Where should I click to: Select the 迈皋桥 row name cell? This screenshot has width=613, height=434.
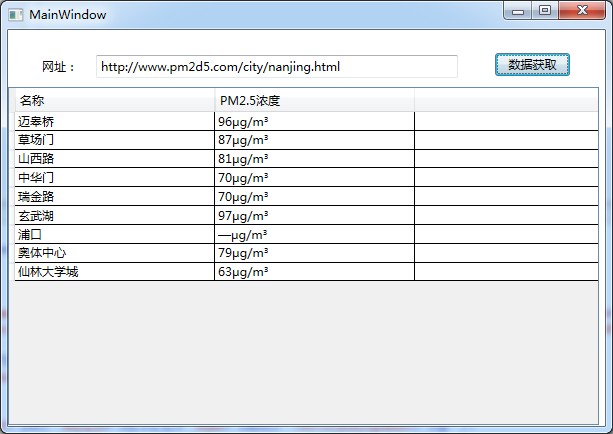tap(115, 122)
